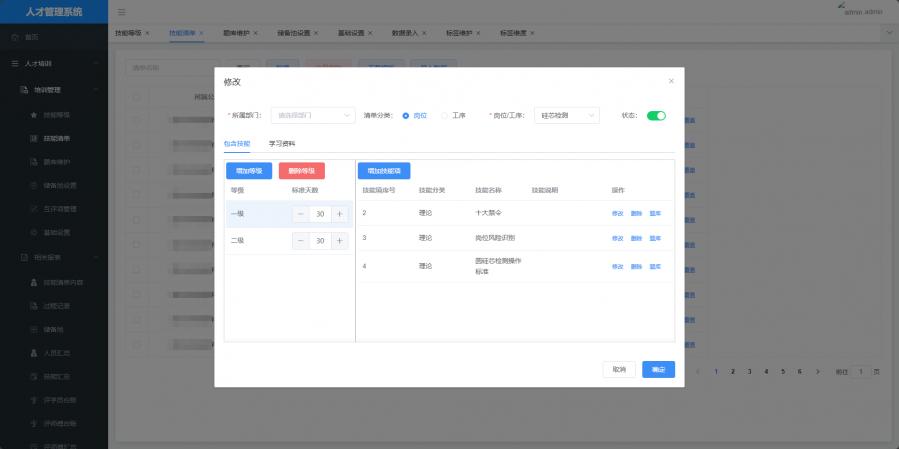Click plus on the 二级 standard days stepper
The height and width of the screenshot is (449, 899).
[339, 240]
